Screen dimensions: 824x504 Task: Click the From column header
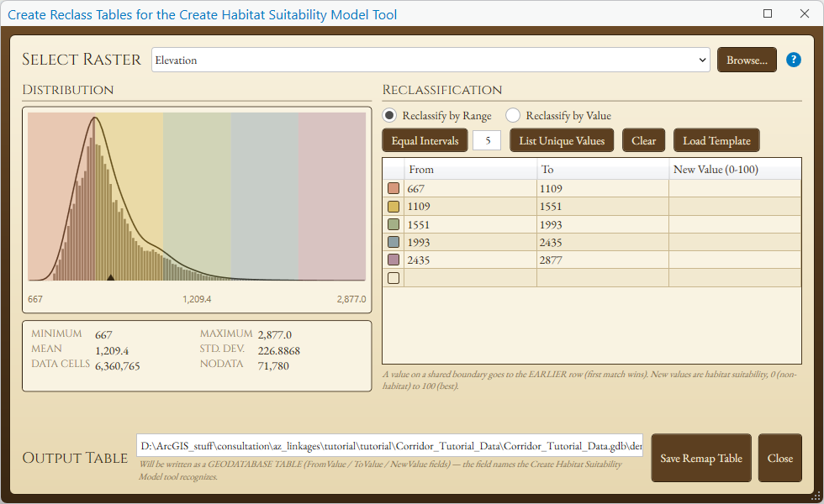pyautogui.click(x=470, y=169)
